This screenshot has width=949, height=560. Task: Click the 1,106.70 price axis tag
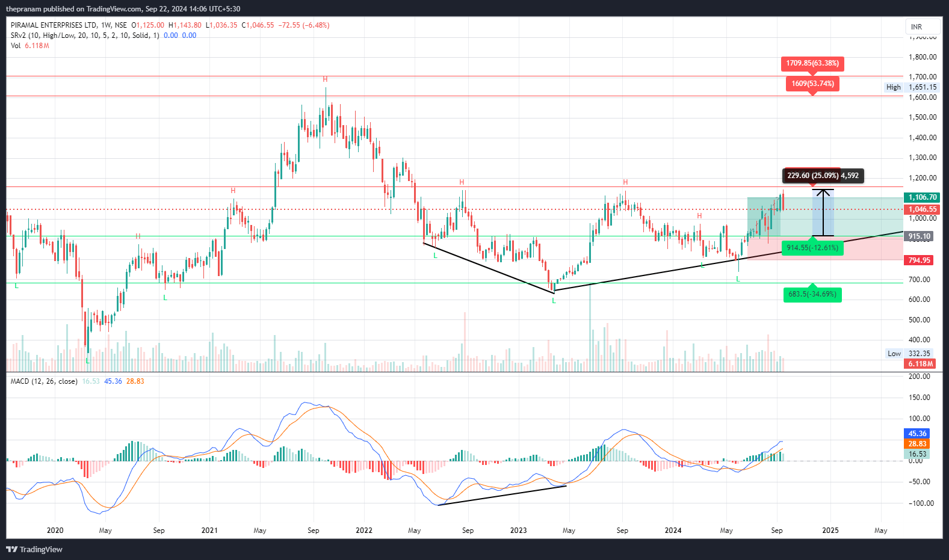pyautogui.click(x=923, y=197)
